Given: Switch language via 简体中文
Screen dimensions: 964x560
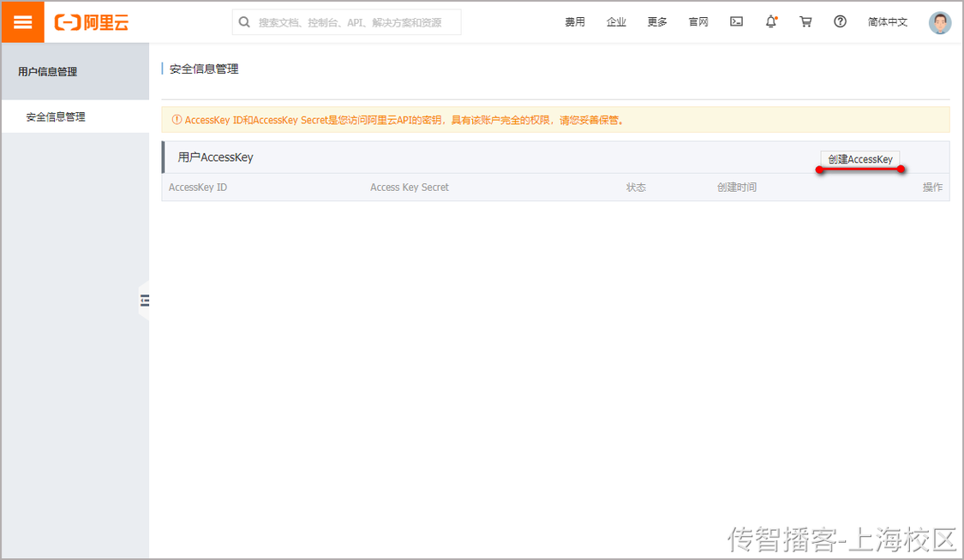Looking at the screenshot, I should pyautogui.click(x=887, y=22).
